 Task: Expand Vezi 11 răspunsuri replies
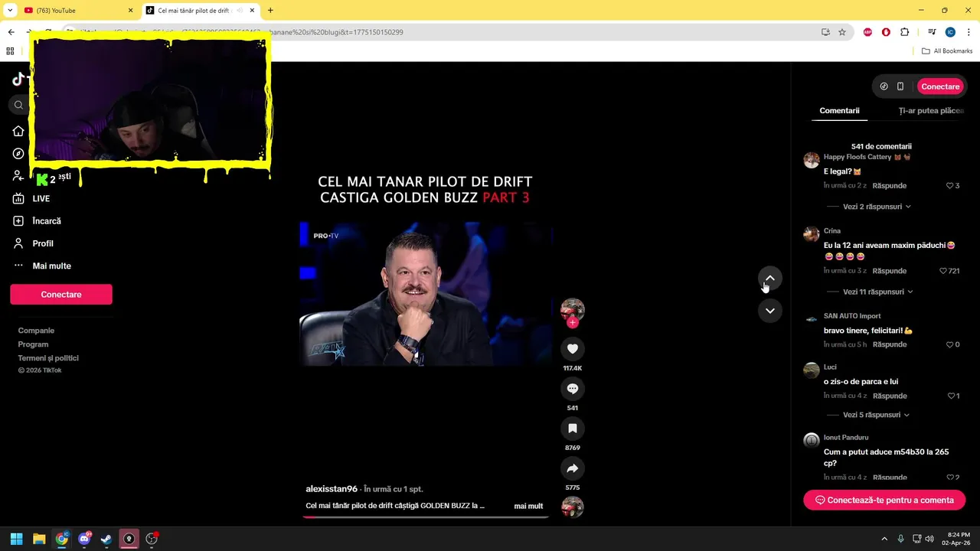pyautogui.click(x=877, y=292)
